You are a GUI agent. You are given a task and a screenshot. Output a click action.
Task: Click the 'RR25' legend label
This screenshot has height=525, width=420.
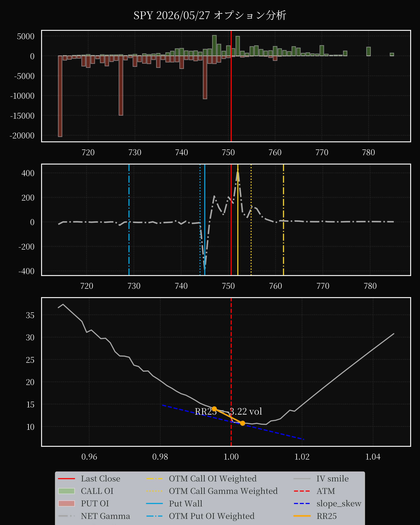pos(327,516)
